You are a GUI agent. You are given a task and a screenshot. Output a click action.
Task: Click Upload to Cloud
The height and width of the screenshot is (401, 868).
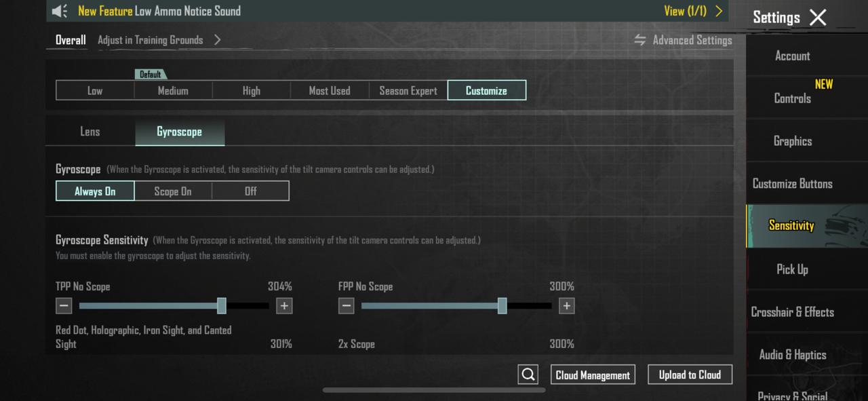tap(690, 374)
